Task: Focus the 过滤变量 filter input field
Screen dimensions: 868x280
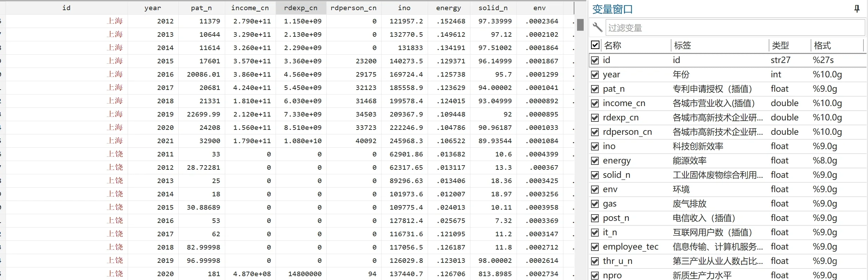Action: 735,28
